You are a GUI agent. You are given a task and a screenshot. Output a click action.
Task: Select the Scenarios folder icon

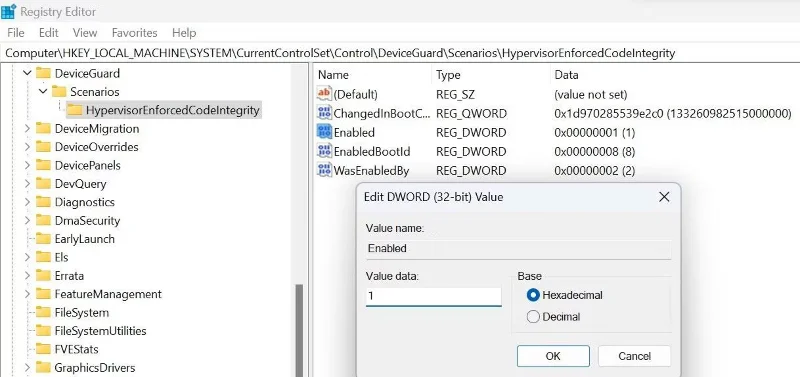pos(59,92)
